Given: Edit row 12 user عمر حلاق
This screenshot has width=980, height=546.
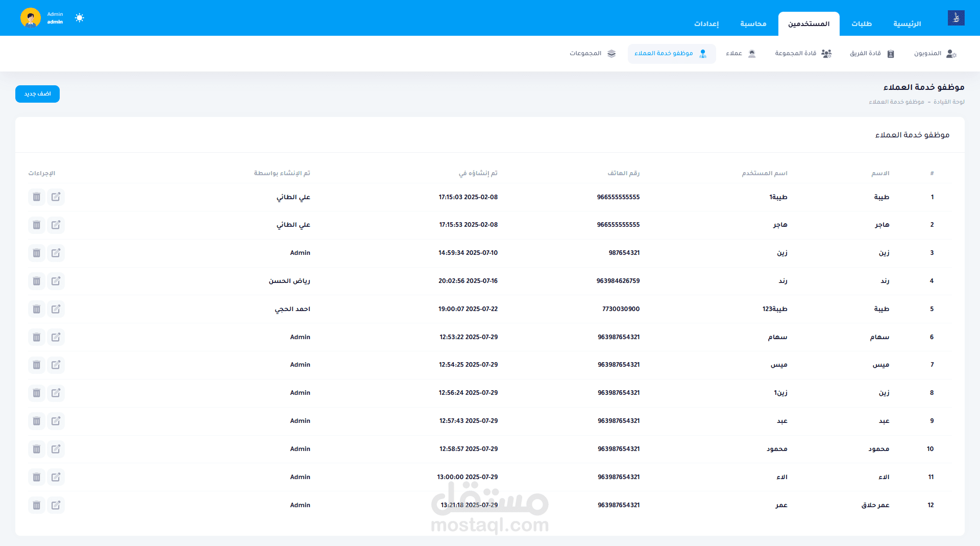Looking at the screenshot, I should tap(56, 505).
